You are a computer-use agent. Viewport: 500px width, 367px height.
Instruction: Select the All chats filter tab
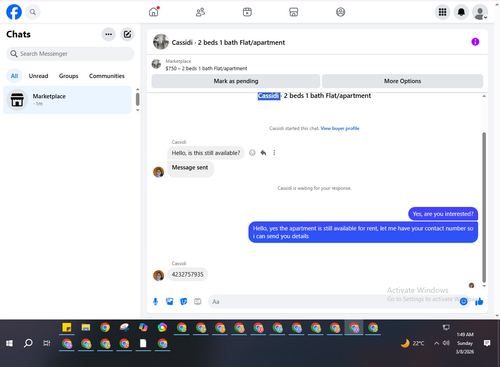(x=14, y=76)
